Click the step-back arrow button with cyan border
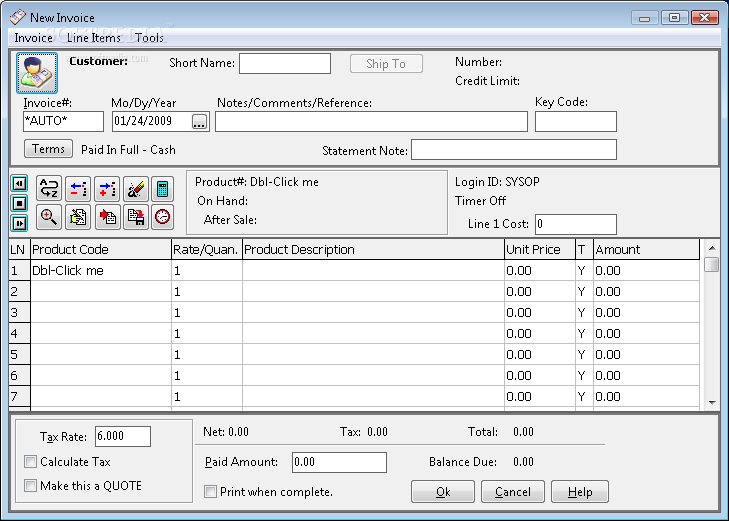 [x=19, y=184]
